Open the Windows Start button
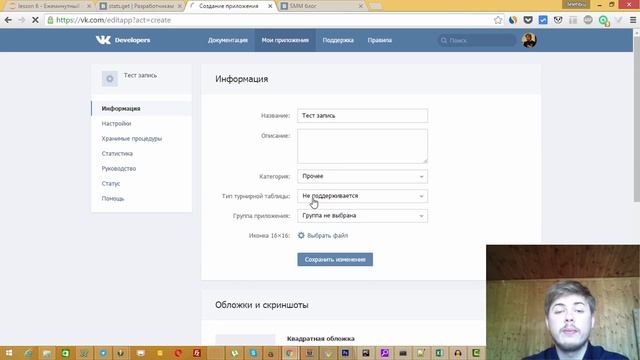The image size is (640, 360). click(9, 353)
